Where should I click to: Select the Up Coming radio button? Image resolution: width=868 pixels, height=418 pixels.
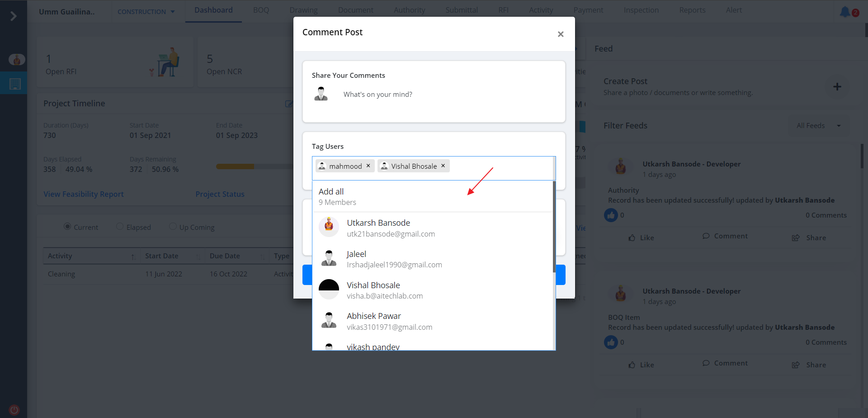click(x=173, y=227)
